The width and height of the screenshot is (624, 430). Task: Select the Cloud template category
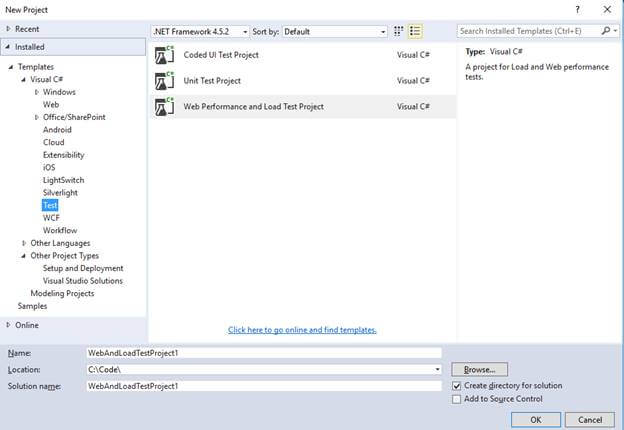click(54, 142)
